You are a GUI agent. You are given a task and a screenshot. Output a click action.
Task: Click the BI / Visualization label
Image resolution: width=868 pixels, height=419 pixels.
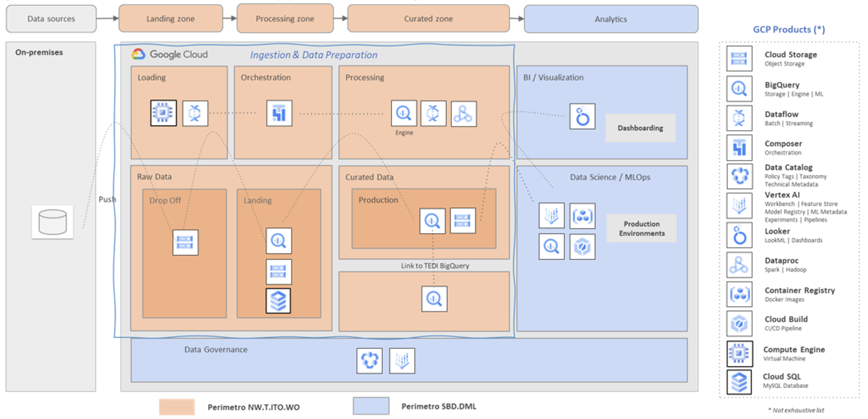(x=553, y=78)
